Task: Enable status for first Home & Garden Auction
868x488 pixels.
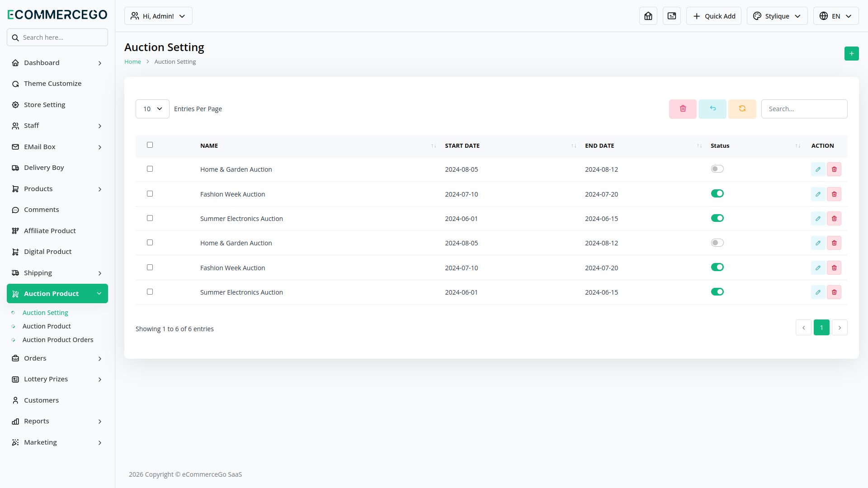Action: [x=717, y=169]
